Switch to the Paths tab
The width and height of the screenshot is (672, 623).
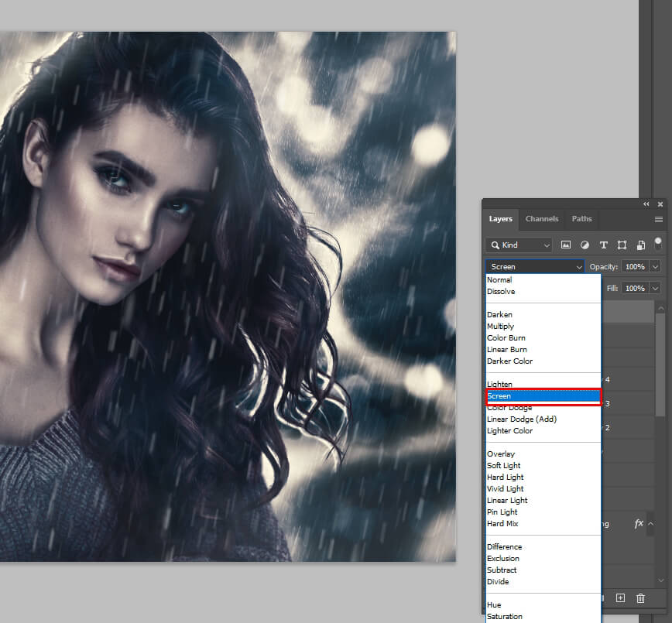point(581,219)
